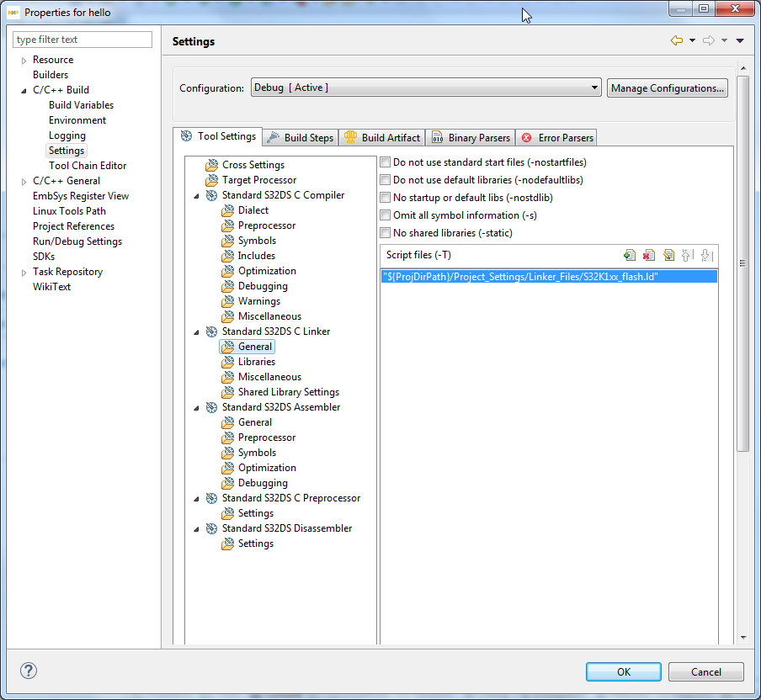The image size is (761, 700).
Task: Select Tool Chain Editor in the left tree
Action: click(88, 166)
